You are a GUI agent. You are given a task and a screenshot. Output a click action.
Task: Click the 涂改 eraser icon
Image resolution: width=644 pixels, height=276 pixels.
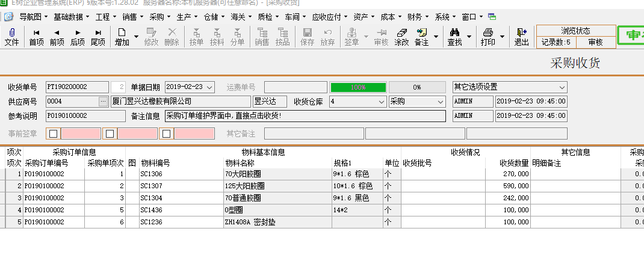pyautogui.click(x=401, y=32)
